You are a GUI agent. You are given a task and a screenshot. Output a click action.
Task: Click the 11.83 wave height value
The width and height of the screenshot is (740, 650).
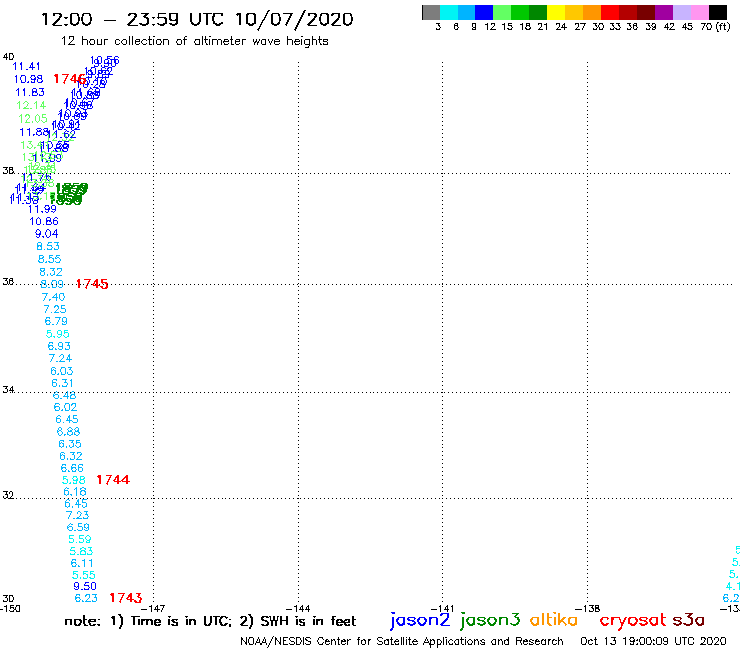30,92
